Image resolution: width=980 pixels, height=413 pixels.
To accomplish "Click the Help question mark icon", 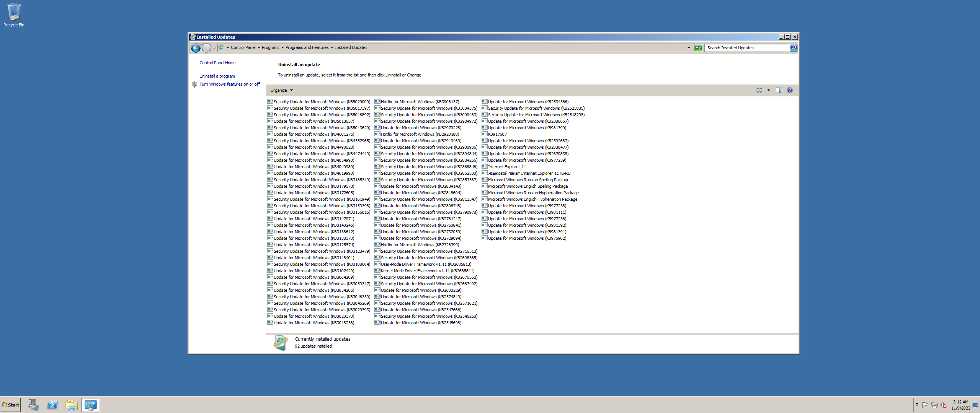I will (x=790, y=90).
